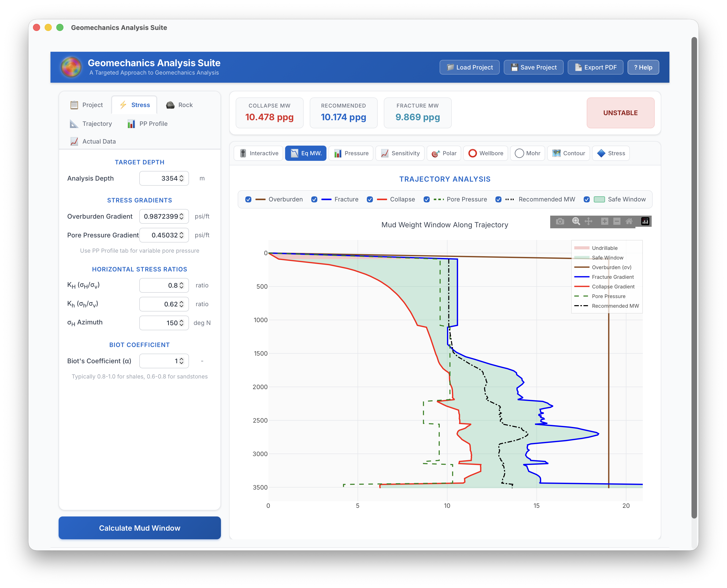
Task: Click the plot Zoom out icon
Action: (x=617, y=221)
